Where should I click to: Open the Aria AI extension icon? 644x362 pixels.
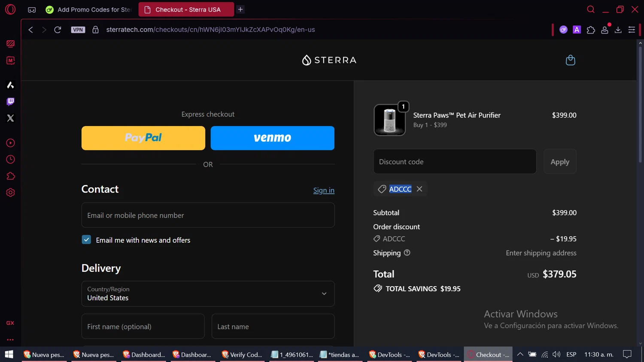563,30
